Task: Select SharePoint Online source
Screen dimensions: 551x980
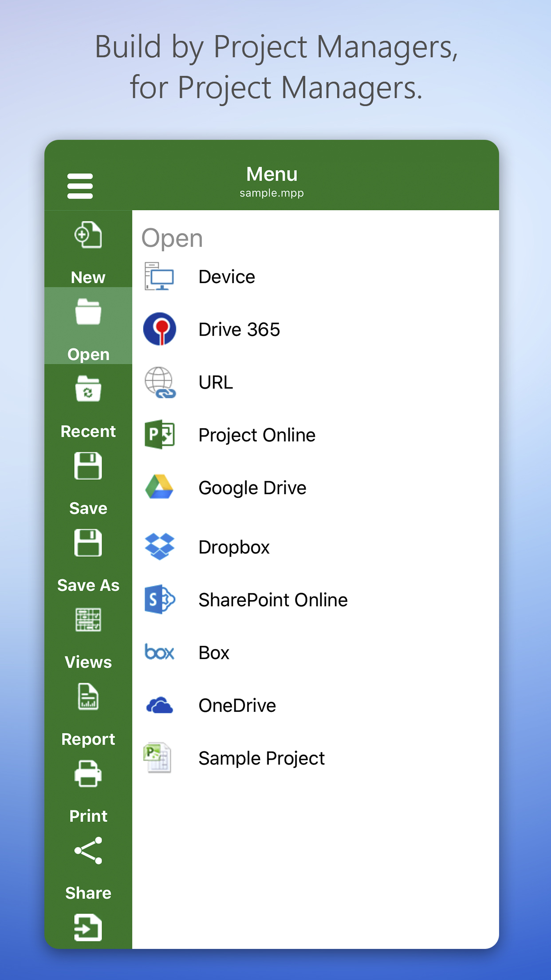Action: point(273,600)
